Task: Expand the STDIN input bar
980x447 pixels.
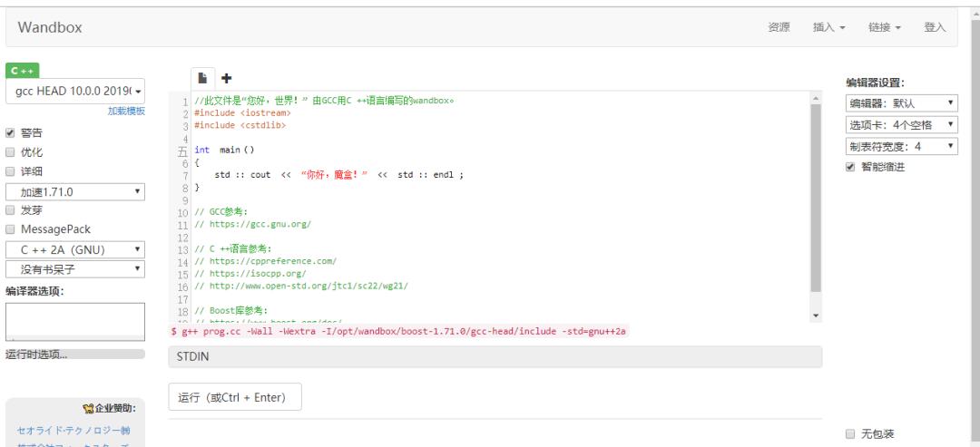Action: click(x=495, y=357)
